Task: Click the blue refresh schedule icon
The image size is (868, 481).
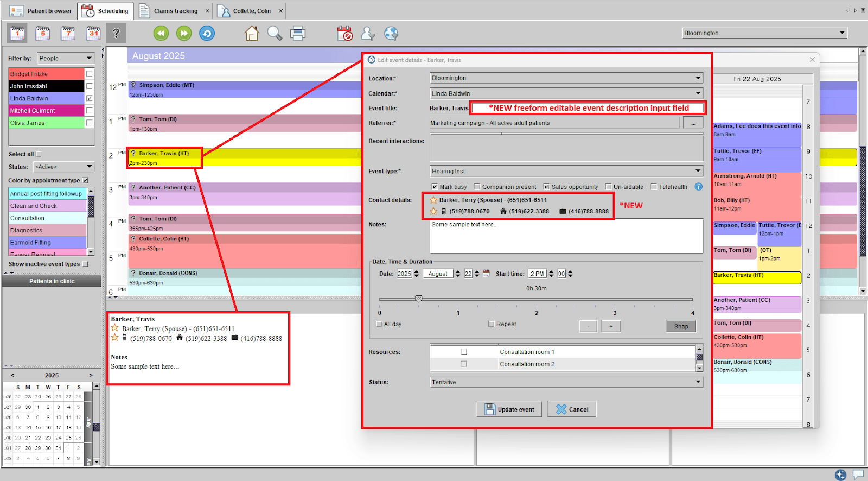Action: point(207,34)
